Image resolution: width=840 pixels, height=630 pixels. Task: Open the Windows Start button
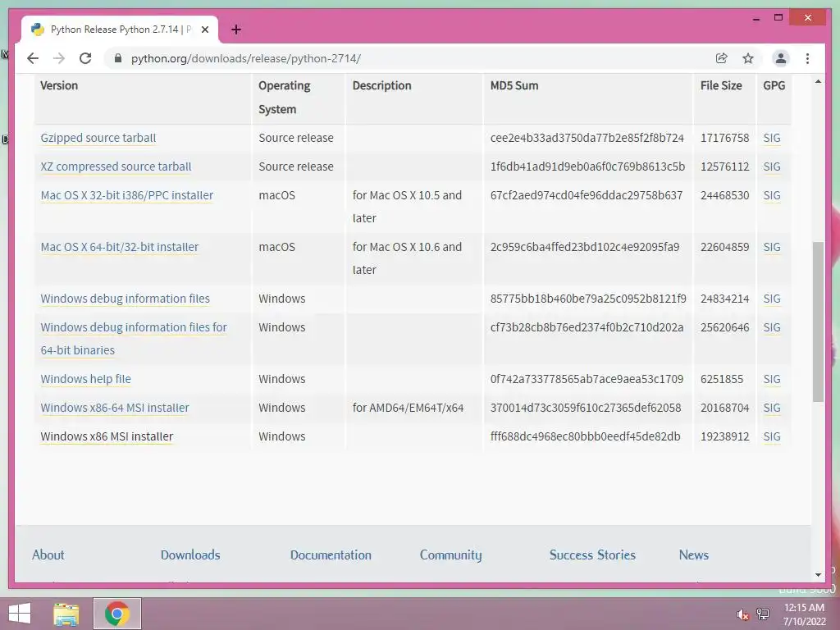click(x=20, y=614)
